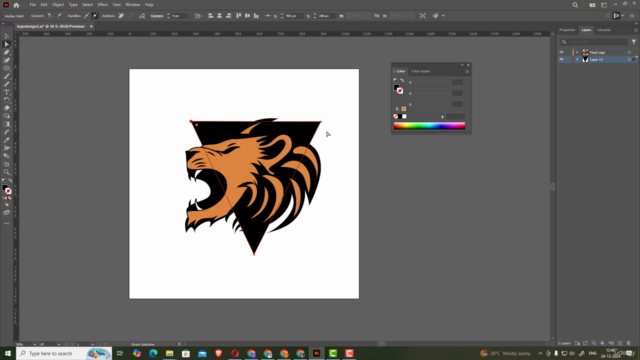Open the workspace switcher dropdown
This screenshot has height=360, width=640.
[x=604, y=5]
